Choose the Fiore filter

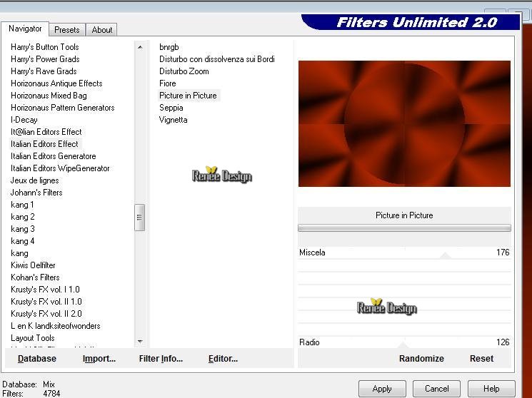tap(168, 83)
